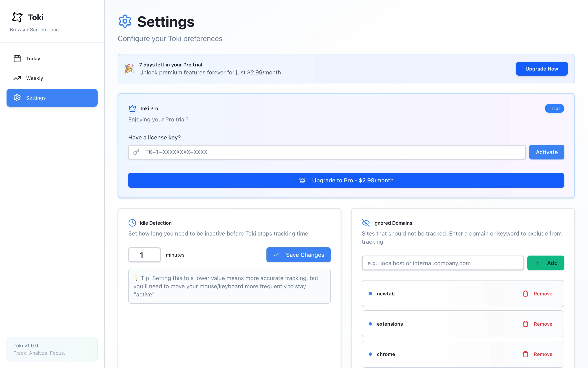This screenshot has width=588, height=368.
Task: Click the 'newtab' domain name
Action: coord(386,294)
